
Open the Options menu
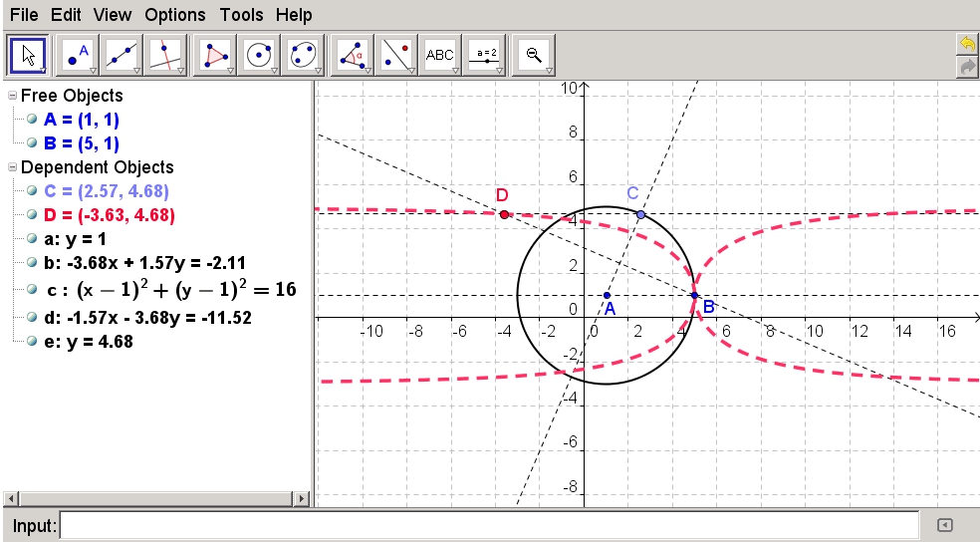pyautogui.click(x=174, y=15)
